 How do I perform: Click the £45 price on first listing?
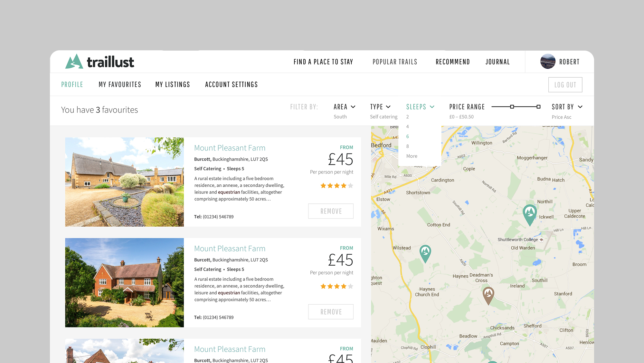[x=340, y=159]
